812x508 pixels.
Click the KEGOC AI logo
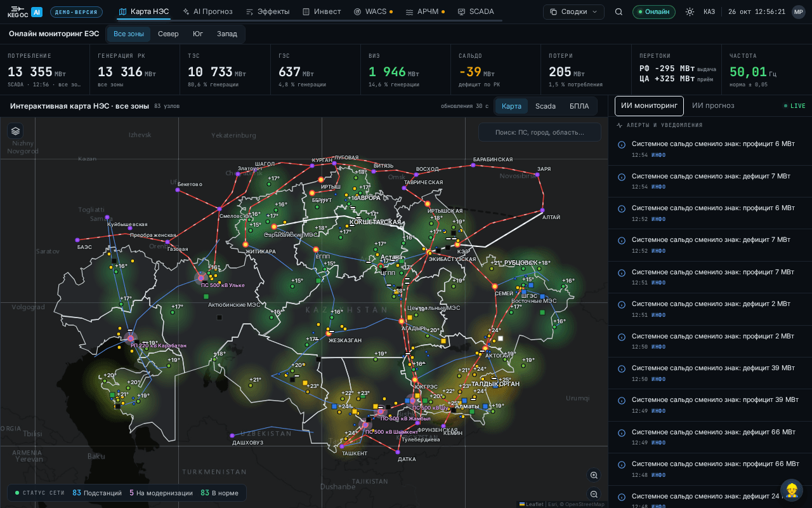[x=25, y=11]
